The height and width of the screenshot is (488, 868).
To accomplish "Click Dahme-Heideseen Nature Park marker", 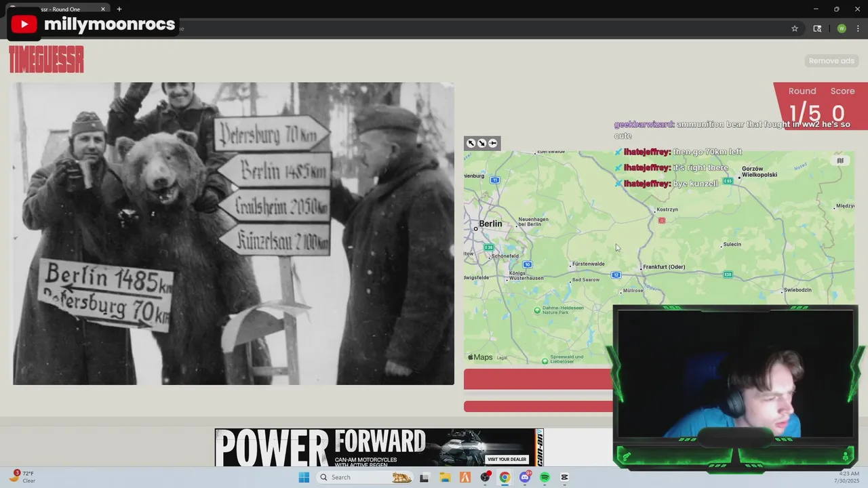I will pyautogui.click(x=537, y=310).
